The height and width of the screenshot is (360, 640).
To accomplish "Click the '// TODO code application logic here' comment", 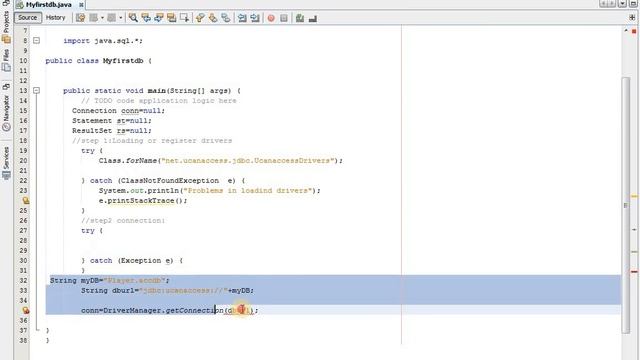I will coord(159,101).
